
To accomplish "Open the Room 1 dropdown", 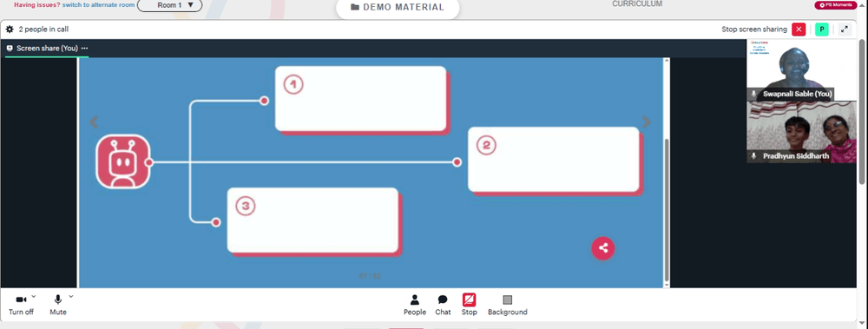I will coord(170,5).
